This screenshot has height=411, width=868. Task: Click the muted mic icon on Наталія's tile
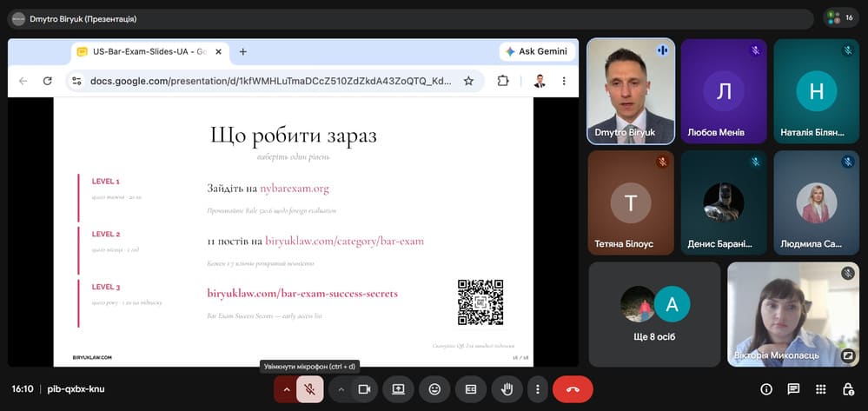847,50
